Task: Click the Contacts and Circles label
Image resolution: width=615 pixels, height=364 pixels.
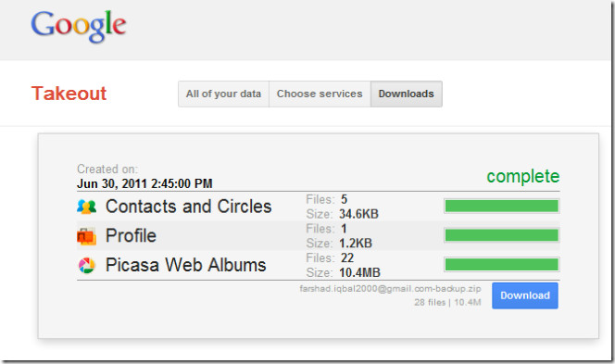Action: click(x=189, y=207)
